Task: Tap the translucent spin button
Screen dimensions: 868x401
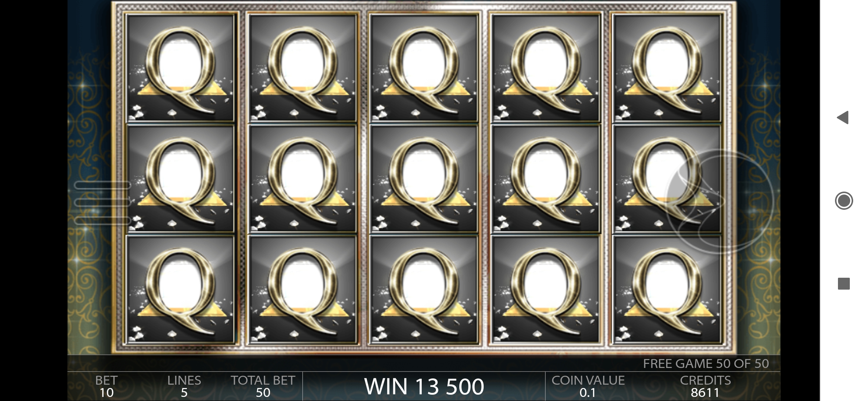Action: point(720,202)
